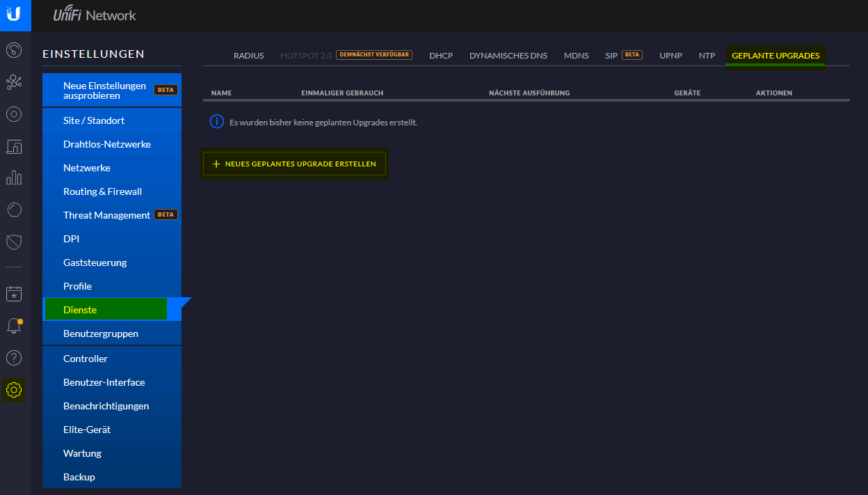Open Routing & Firewall settings

(112, 191)
